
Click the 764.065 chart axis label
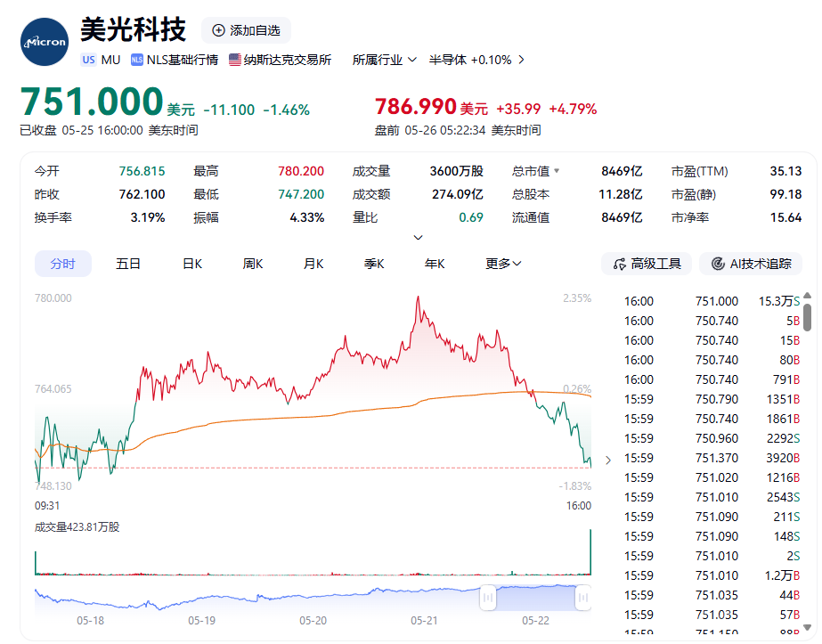coord(53,388)
